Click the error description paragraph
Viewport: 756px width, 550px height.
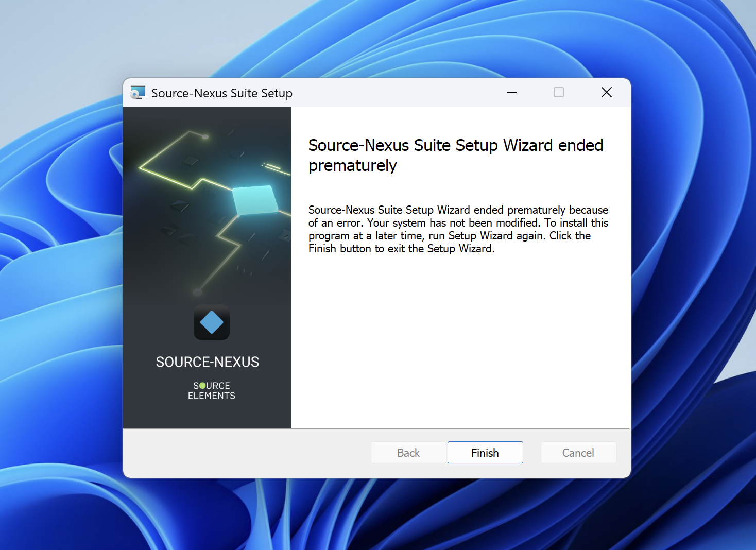click(458, 229)
